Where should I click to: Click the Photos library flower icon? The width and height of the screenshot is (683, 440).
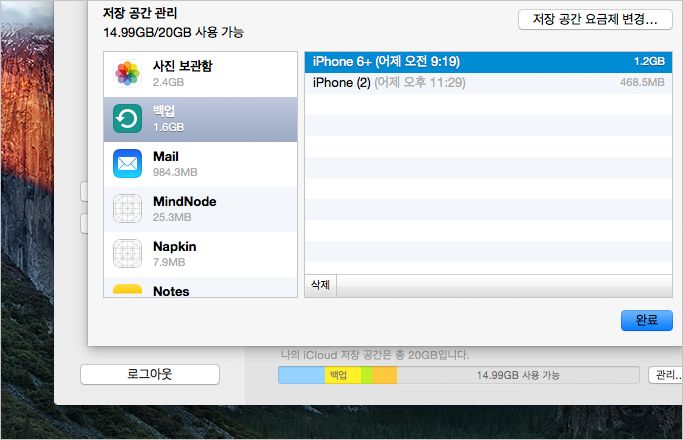[x=127, y=74]
